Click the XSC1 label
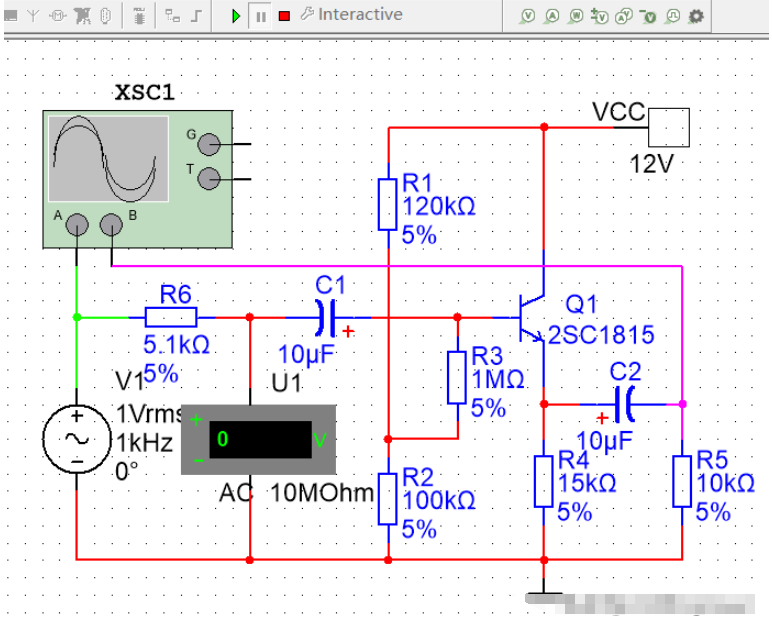The height and width of the screenshot is (620, 772). coord(145,93)
